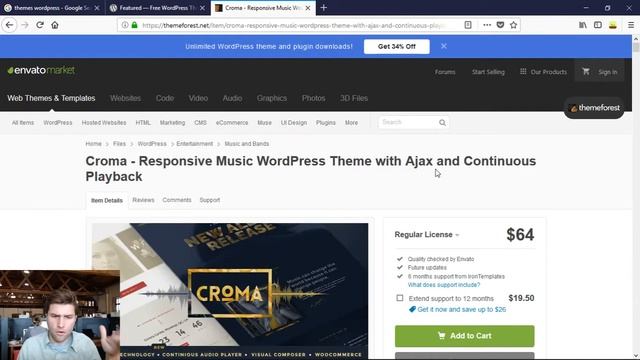The width and height of the screenshot is (640, 360).
Task: Reload the current page
Action: click(x=40, y=25)
